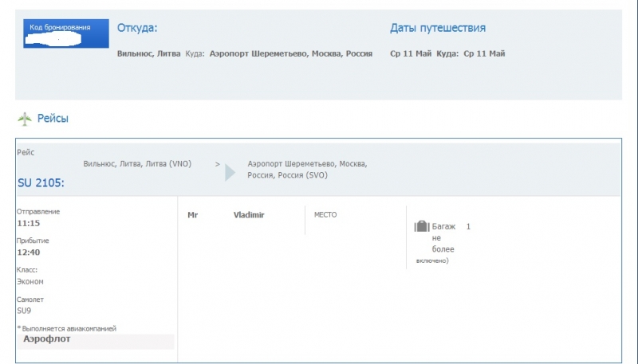638x364 pixels.
Task: Click passenger name Vladimir
Action: 249,215
